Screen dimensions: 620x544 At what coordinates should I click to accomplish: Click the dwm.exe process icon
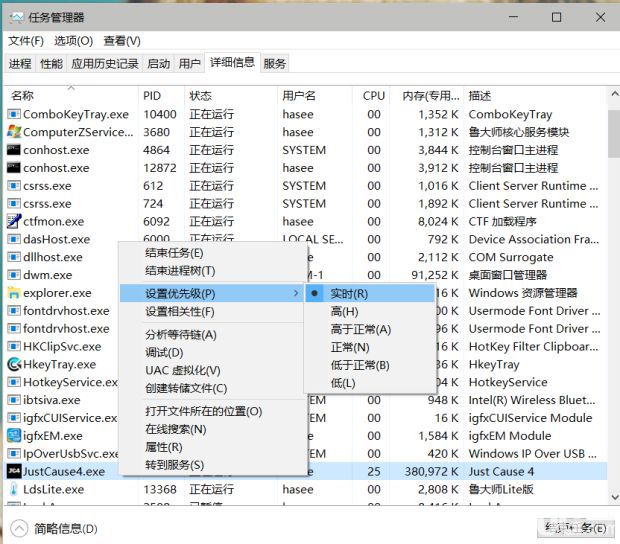pos(13,275)
